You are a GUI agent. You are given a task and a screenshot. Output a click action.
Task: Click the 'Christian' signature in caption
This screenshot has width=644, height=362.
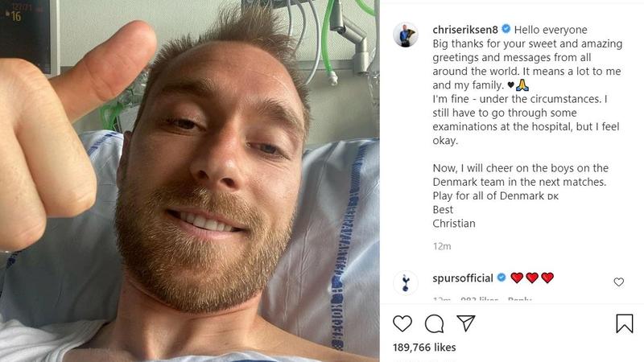(x=454, y=224)
